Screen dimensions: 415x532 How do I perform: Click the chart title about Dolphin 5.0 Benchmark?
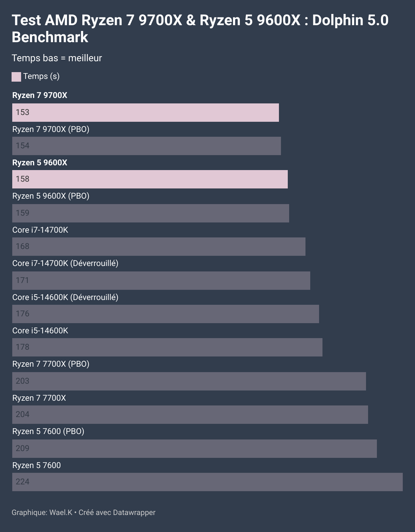(x=200, y=29)
